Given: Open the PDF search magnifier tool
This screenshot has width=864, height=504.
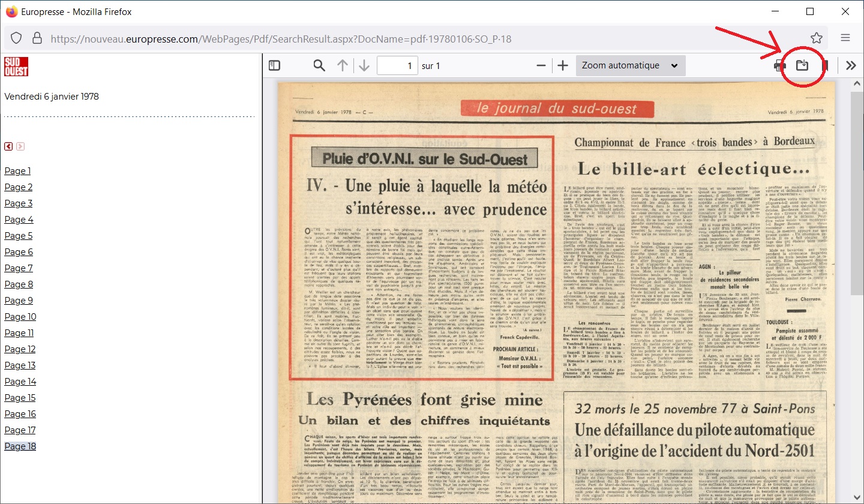Looking at the screenshot, I should coord(319,65).
